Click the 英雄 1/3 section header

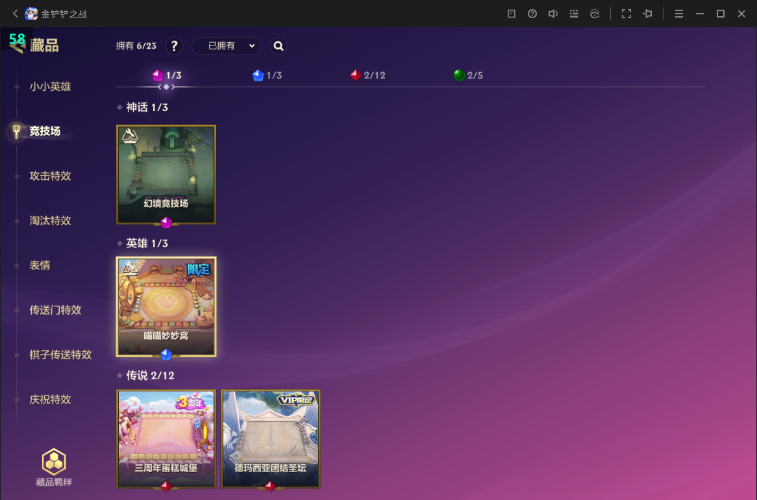(147, 243)
